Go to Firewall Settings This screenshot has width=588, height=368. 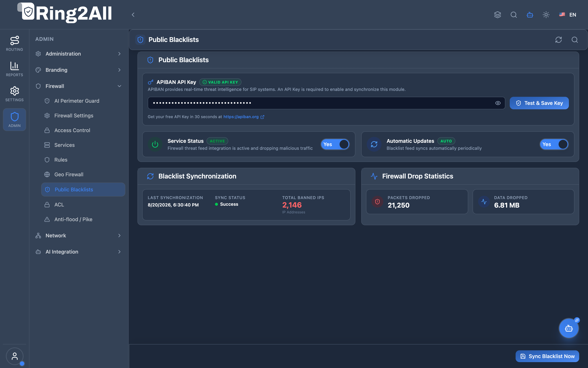83,116
